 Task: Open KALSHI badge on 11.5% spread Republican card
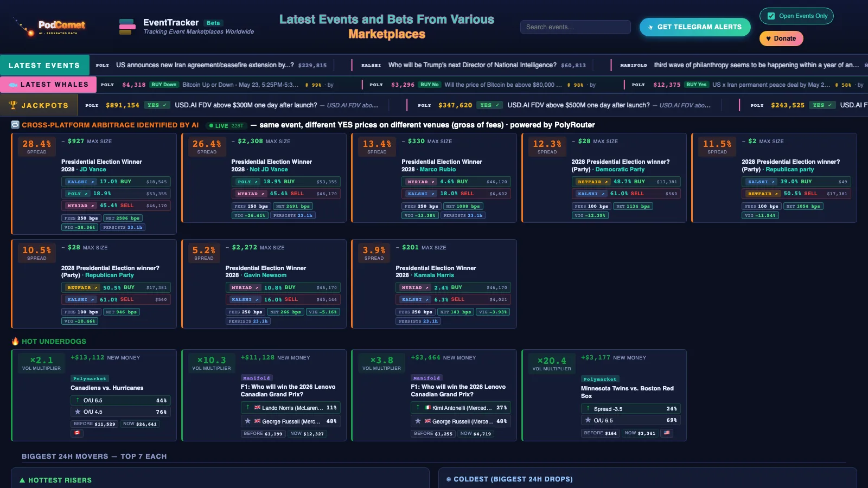click(761, 182)
